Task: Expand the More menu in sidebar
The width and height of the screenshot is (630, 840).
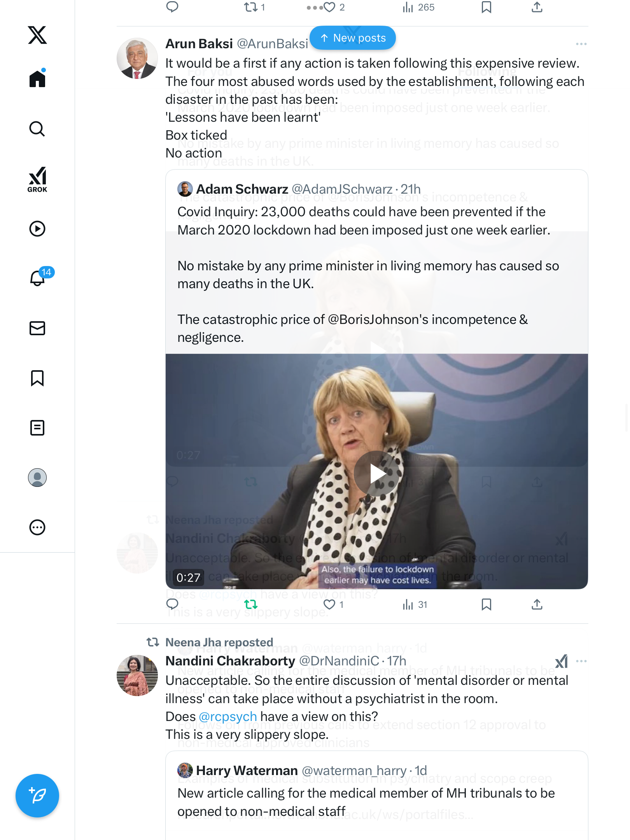Action: (37, 527)
